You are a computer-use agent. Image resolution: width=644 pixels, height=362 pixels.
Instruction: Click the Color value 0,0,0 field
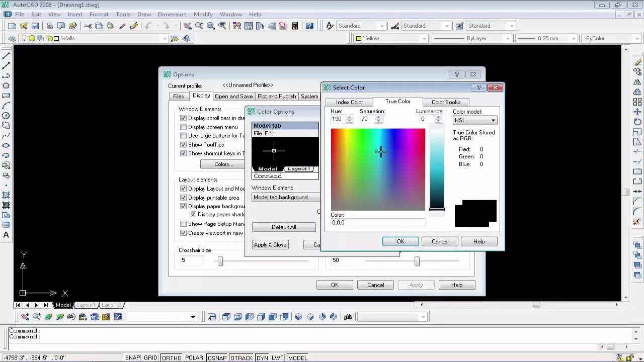pos(378,223)
